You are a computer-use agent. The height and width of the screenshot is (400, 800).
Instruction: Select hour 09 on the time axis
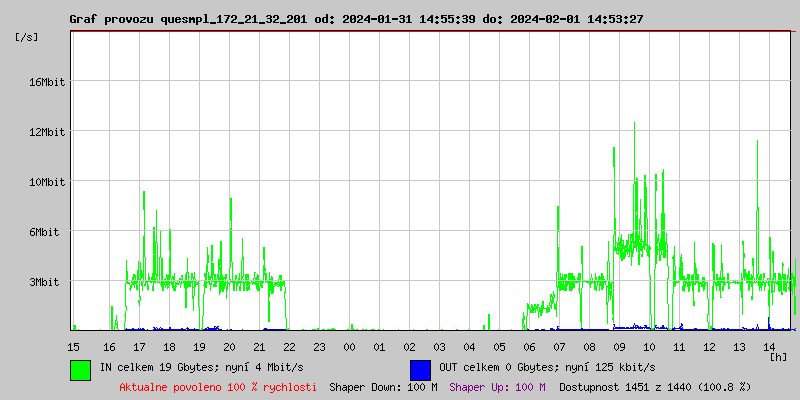pyautogui.click(x=619, y=346)
